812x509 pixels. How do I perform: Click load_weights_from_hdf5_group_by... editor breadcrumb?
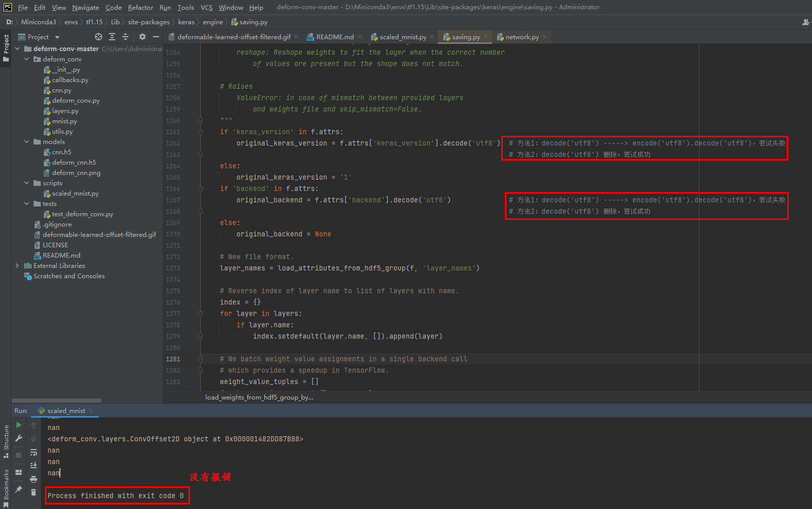coord(259,397)
